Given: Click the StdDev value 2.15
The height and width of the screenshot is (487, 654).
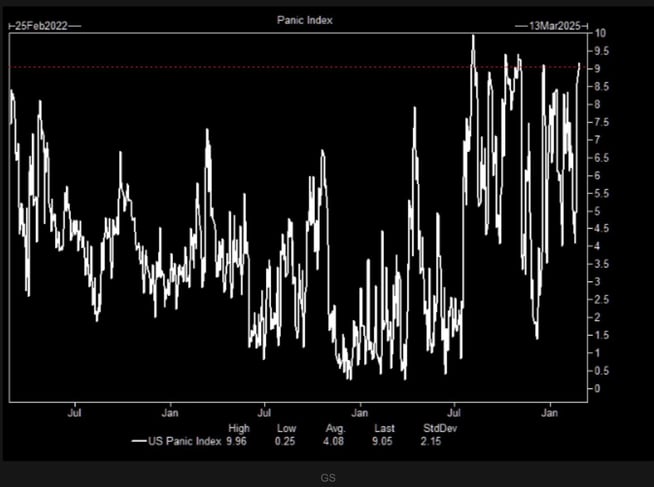Looking at the screenshot, I should 431,441.
